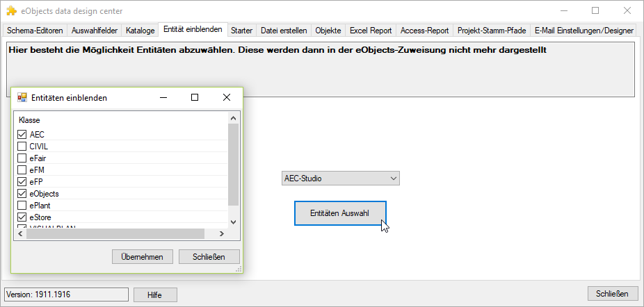
Task: Uncheck the AEC checkbox
Action: tap(22, 134)
